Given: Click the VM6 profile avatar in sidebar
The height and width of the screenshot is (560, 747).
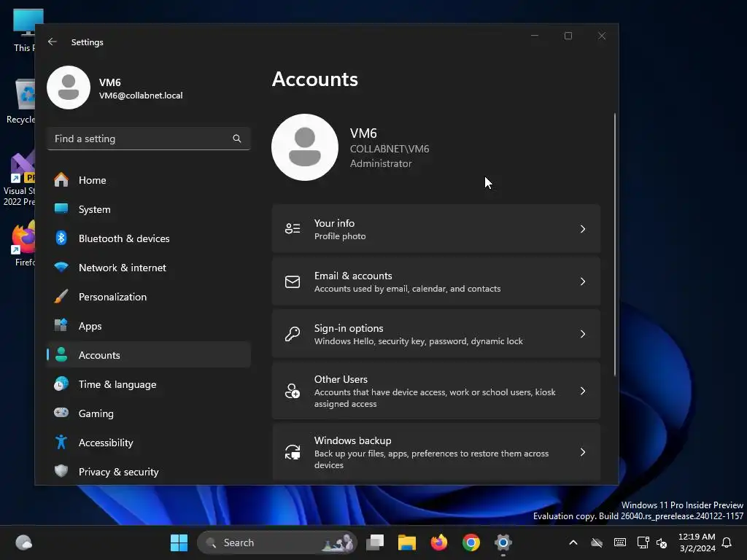Looking at the screenshot, I should coord(69,87).
